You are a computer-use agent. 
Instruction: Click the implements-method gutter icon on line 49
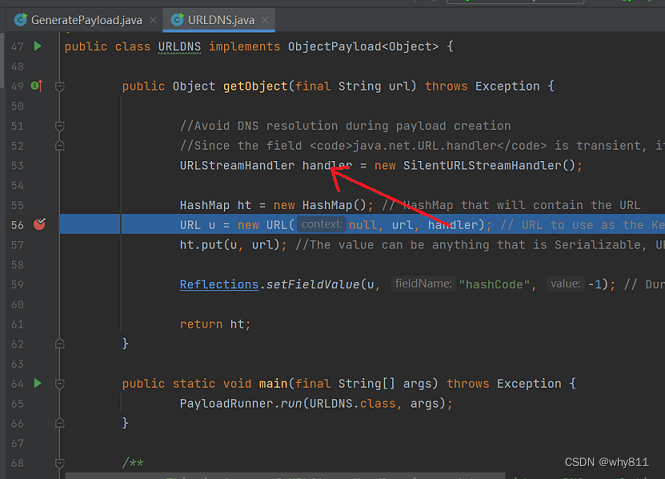pyautogui.click(x=37, y=86)
